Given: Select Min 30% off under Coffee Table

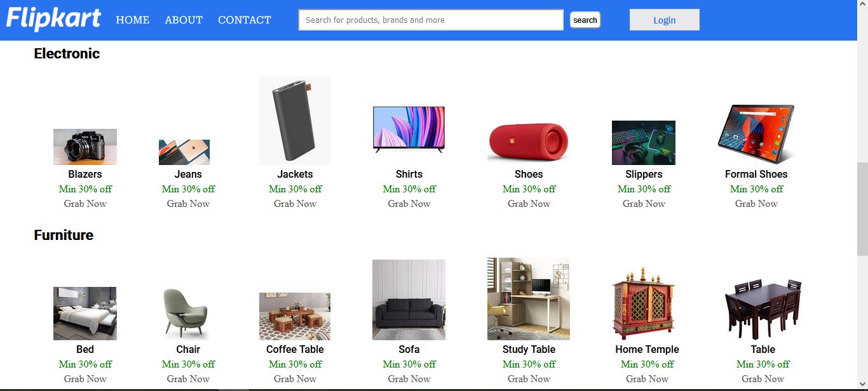Looking at the screenshot, I should click(x=294, y=364).
